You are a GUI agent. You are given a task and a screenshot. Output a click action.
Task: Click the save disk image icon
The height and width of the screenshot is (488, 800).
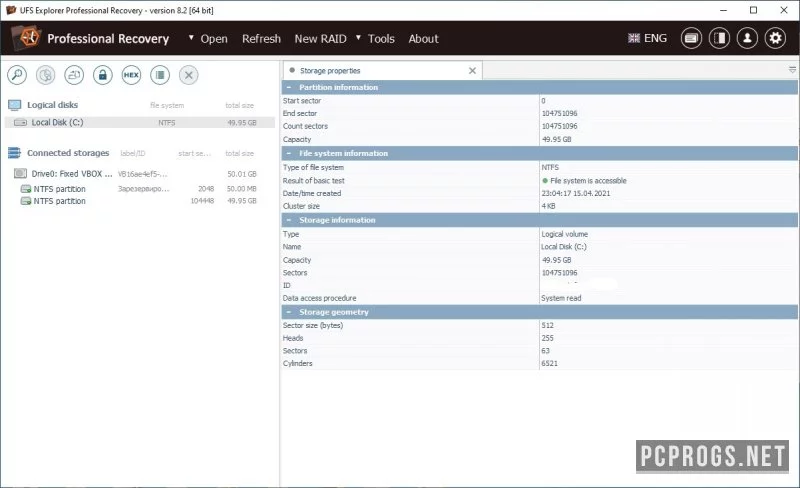(x=74, y=75)
